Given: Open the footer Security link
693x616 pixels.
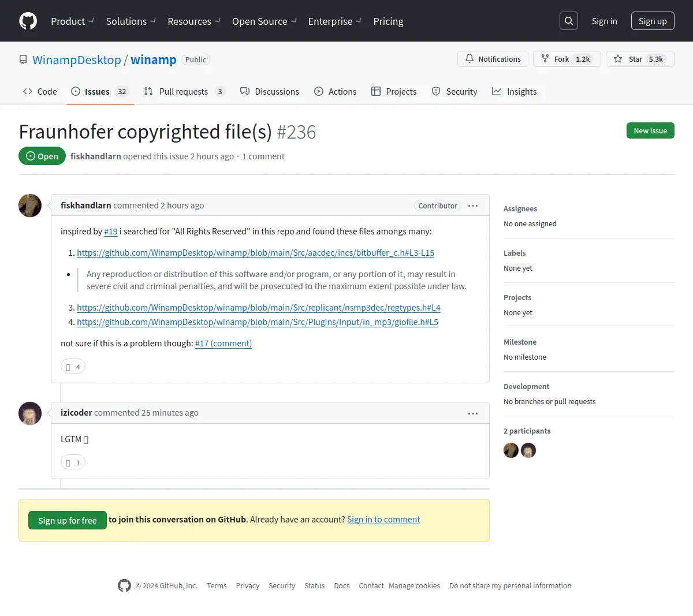Looking at the screenshot, I should pyautogui.click(x=282, y=585).
